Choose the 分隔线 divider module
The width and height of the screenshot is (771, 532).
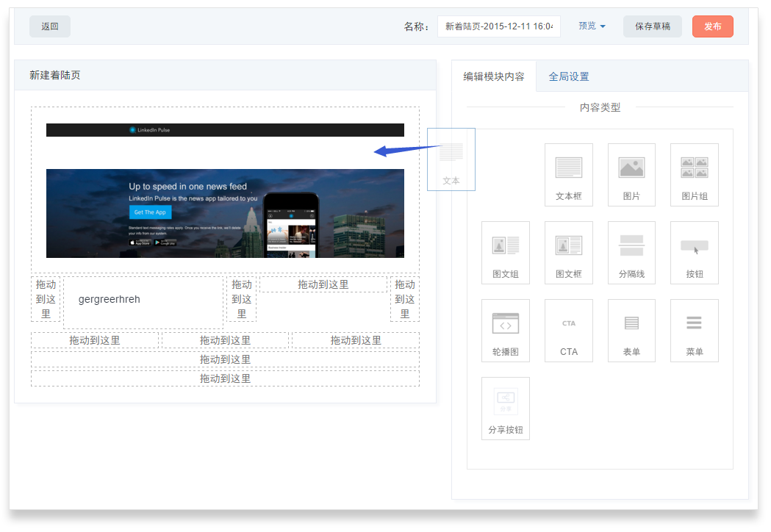click(631, 253)
